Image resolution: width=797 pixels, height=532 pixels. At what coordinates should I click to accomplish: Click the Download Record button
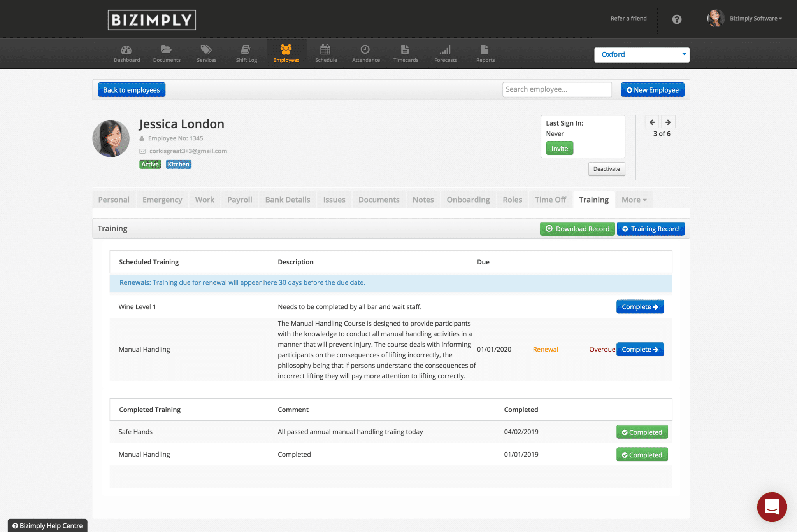[x=577, y=229]
